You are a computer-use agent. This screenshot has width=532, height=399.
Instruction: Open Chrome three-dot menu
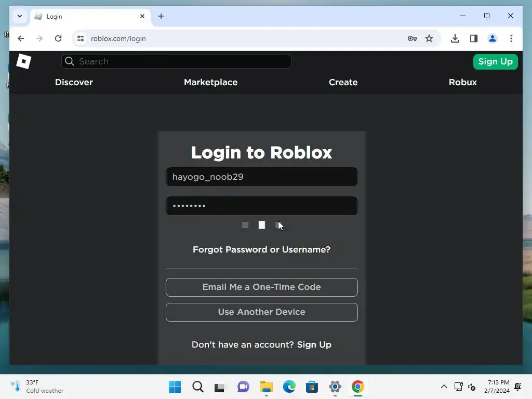pyautogui.click(x=511, y=38)
